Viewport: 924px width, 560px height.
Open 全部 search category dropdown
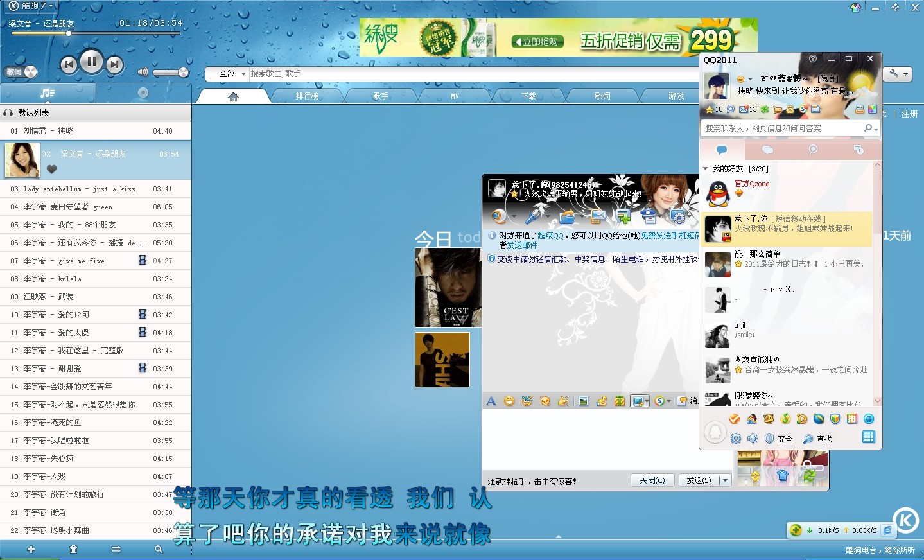pos(227,74)
